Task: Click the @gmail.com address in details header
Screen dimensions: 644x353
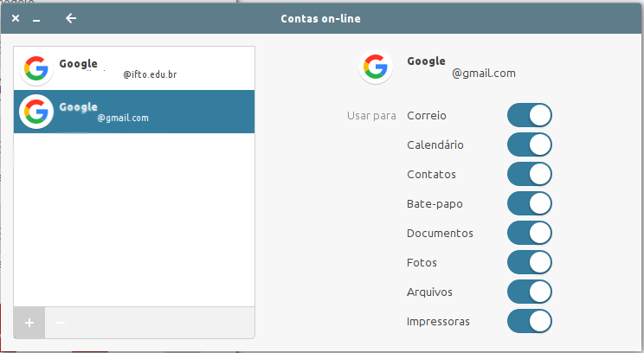Action: click(483, 74)
